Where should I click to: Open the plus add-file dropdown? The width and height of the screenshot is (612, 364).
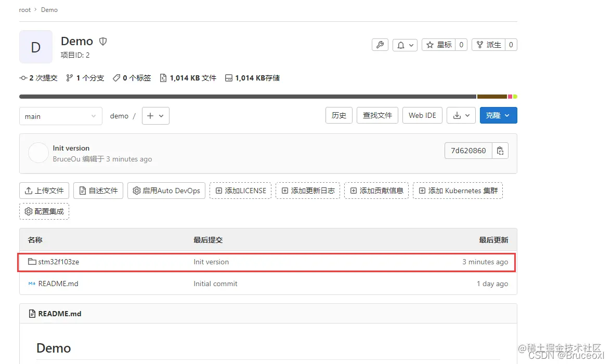tap(155, 116)
